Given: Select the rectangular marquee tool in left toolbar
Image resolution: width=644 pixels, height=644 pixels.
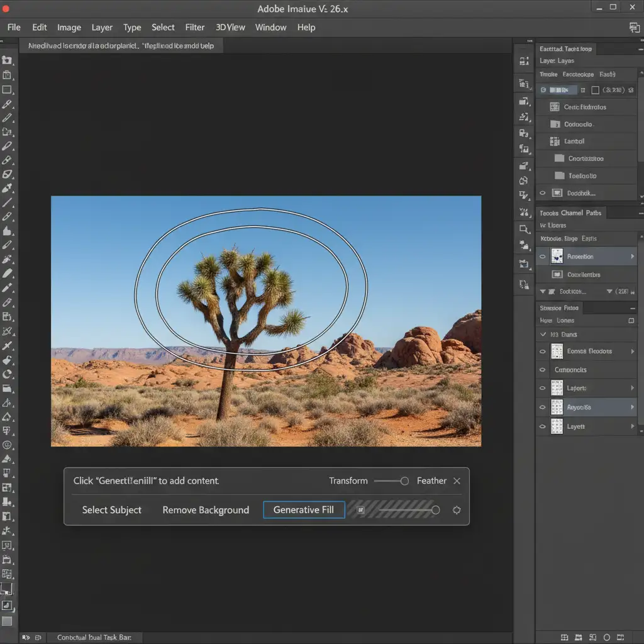Looking at the screenshot, I should [7, 90].
